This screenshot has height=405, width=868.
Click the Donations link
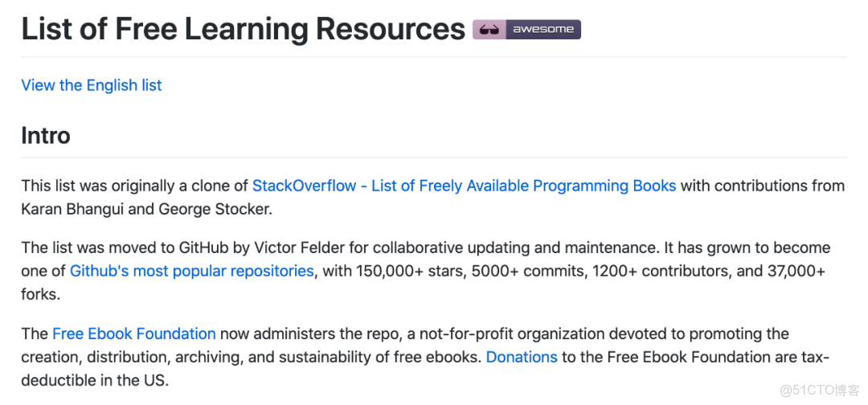click(x=522, y=357)
